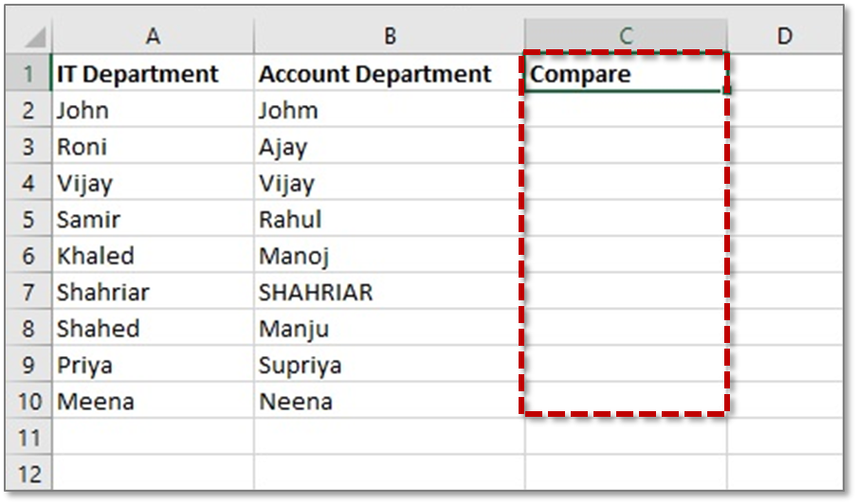Click empty cell C10 next to Neena

pos(626,400)
